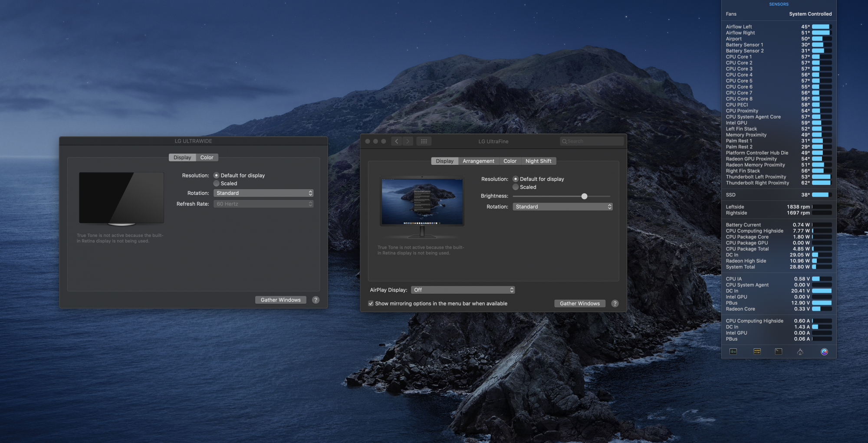This screenshot has width=868, height=443.
Task: Click the Thunderbolt Right Proximity row
Action: (x=779, y=183)
